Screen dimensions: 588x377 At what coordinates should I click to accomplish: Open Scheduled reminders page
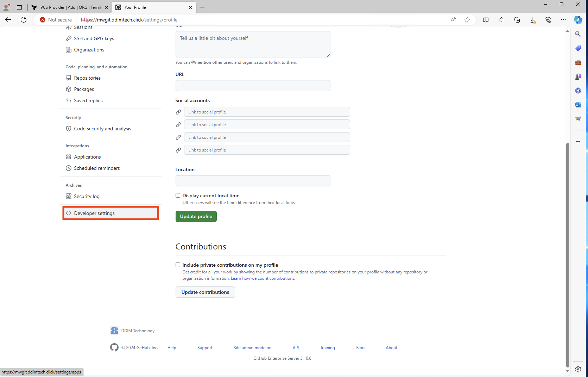[x=97, y=168]
